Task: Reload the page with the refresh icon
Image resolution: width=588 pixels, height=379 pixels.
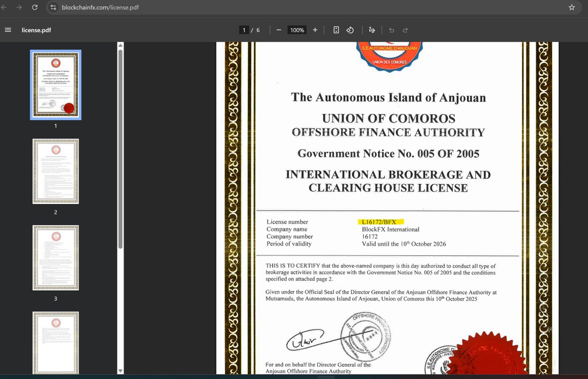Action: point(35,7)
